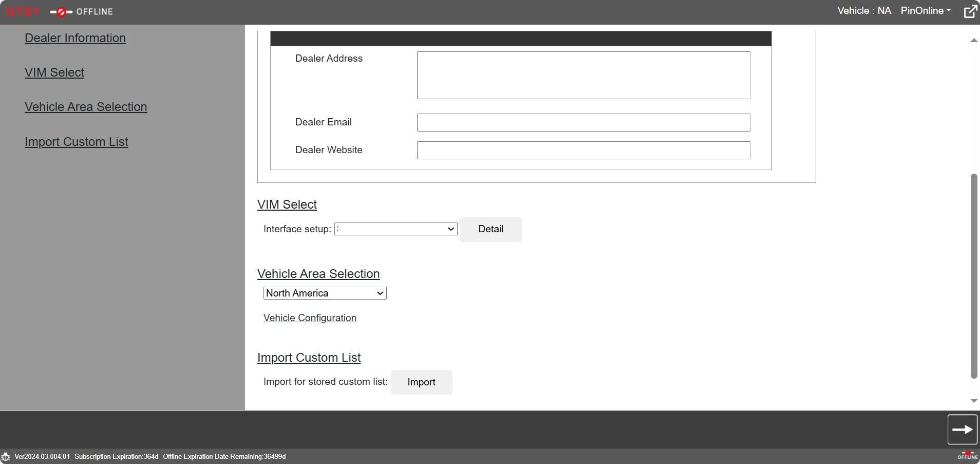
Task: Go to Dealer Information in sidebar
Action: [x=75, y=38]
